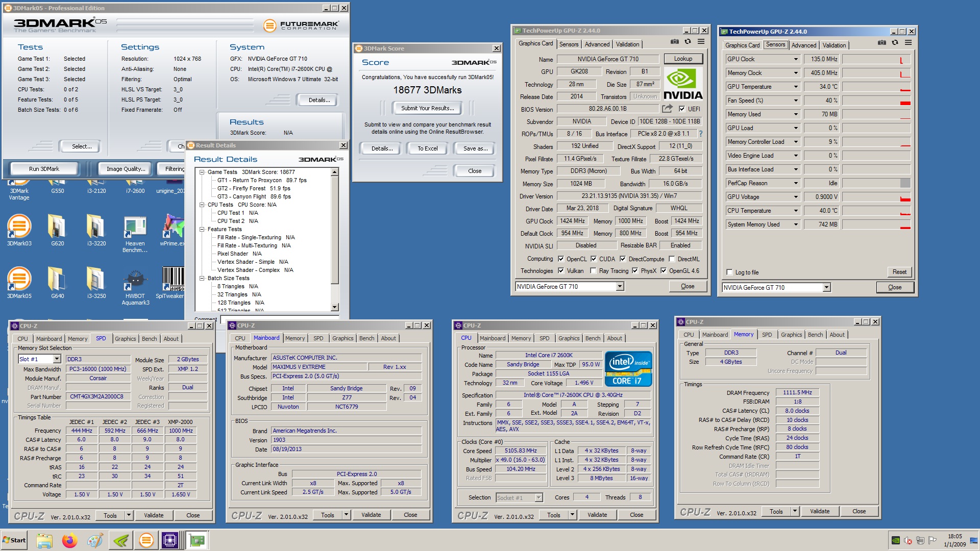The height and width of the screenshot is (551, 980).
Task: Click the BIOS export share icon in GPU-Z
Action: click(x=667, y=109)
